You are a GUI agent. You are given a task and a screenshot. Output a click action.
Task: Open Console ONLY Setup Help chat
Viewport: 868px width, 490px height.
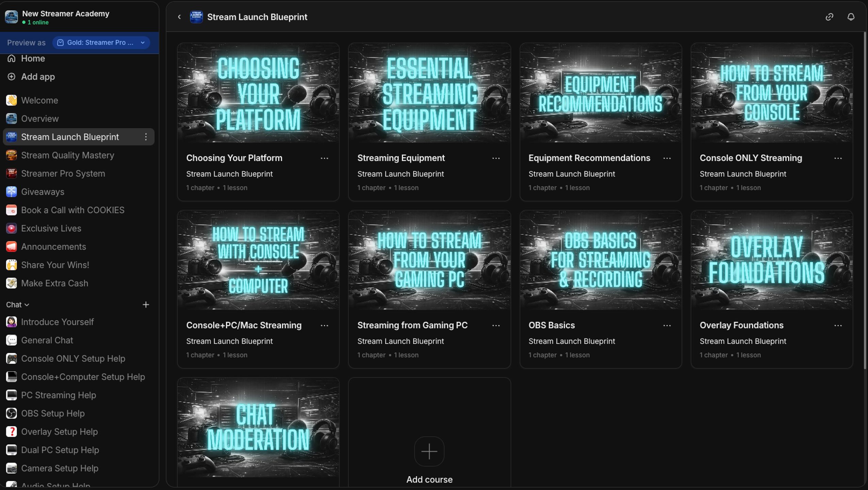click(x=79, y=359)
